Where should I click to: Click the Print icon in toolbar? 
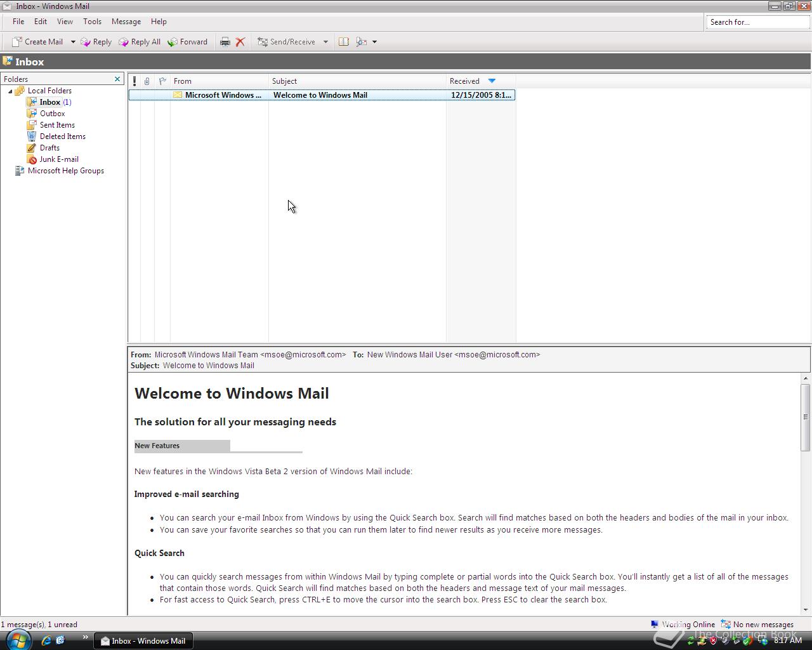coord(225,42)
